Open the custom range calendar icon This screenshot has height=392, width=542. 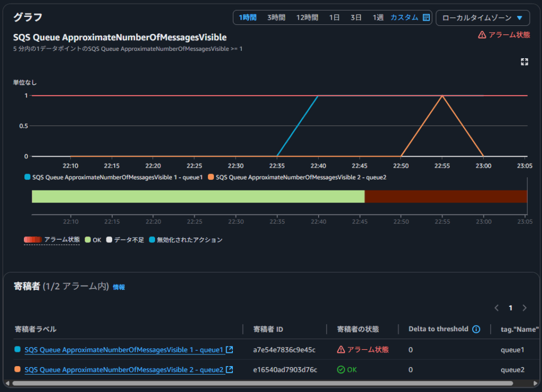[426, 17]
